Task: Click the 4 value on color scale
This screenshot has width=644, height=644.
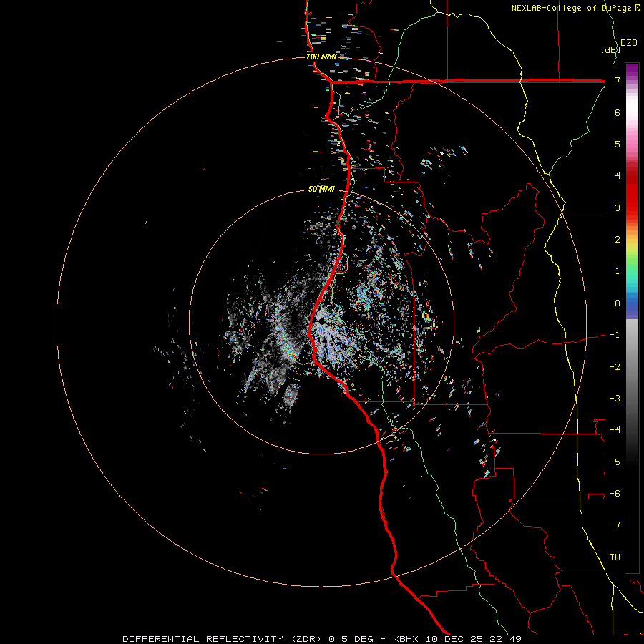Action: (x=618, y=176)
